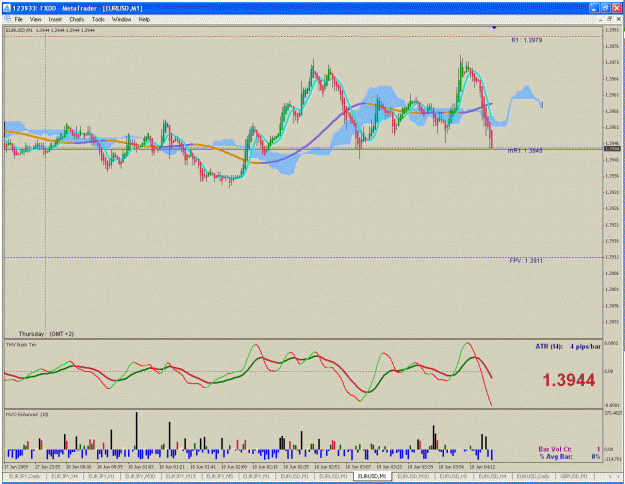Open the Charts menu
Viewport: 625px width, 484px height.
[77, 19]
